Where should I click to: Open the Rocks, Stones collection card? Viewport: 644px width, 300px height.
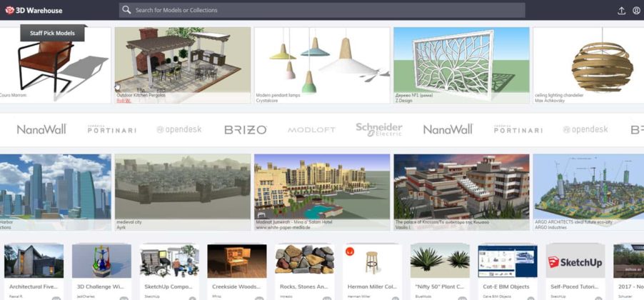click(x=304, y=263)
